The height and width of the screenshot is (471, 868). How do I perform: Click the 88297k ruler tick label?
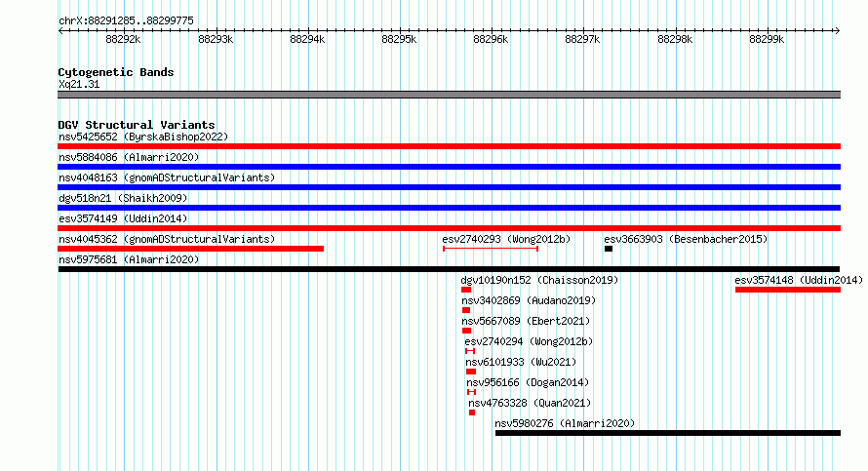click(582, 39)
